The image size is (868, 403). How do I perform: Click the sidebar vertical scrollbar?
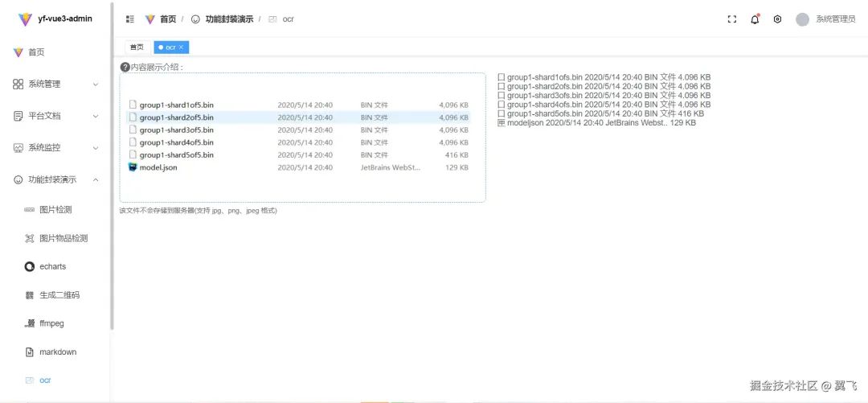(112, 167)
